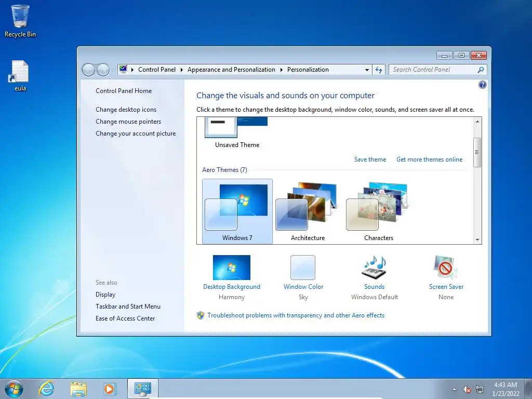The height and width of the screenshot is (399, 532).
Task: Maximize the Personalization window
Action: (461, 55)
